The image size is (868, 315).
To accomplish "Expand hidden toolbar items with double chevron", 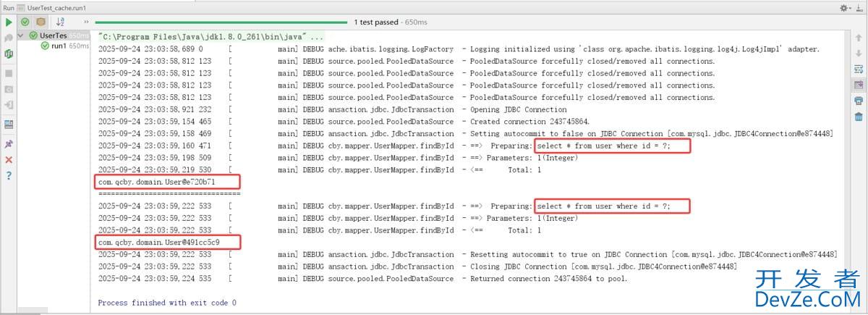I will coord(87,22).
